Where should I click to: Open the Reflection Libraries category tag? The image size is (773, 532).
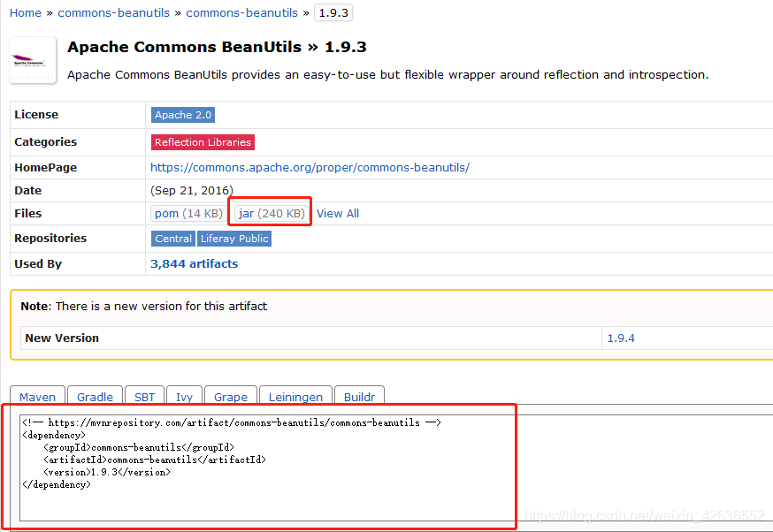click(x=203, y=141)
